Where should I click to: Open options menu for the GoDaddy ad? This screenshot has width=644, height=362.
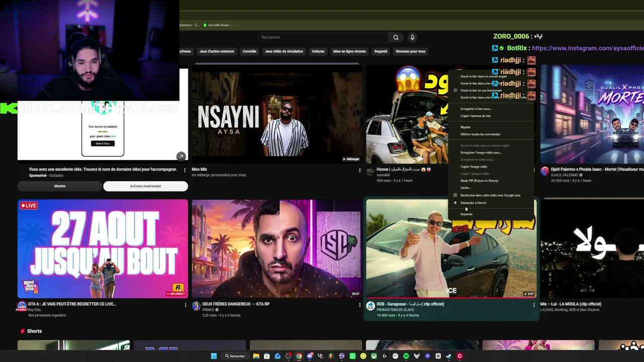click(x=185, y=170)
